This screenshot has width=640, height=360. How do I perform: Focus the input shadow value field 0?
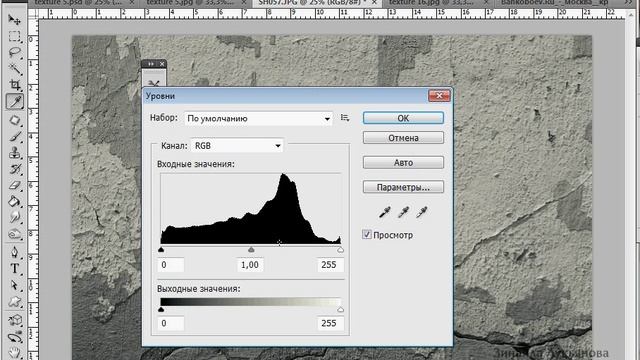pos(171,265)
